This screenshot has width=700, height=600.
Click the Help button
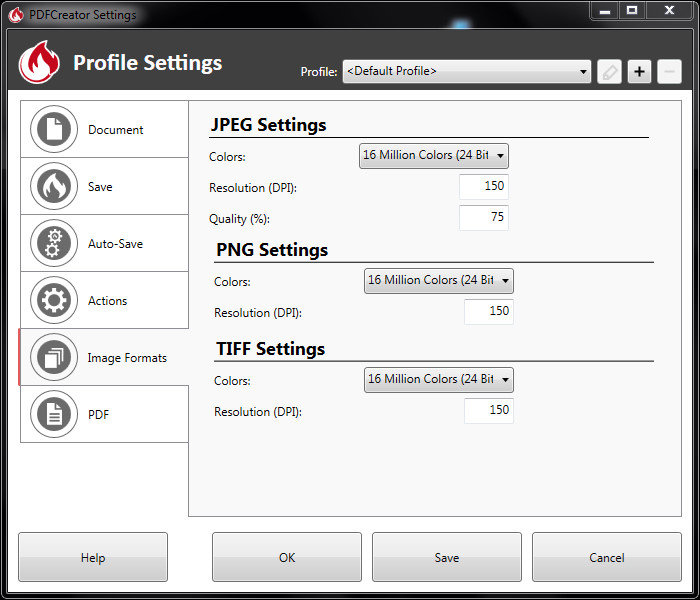93,557
